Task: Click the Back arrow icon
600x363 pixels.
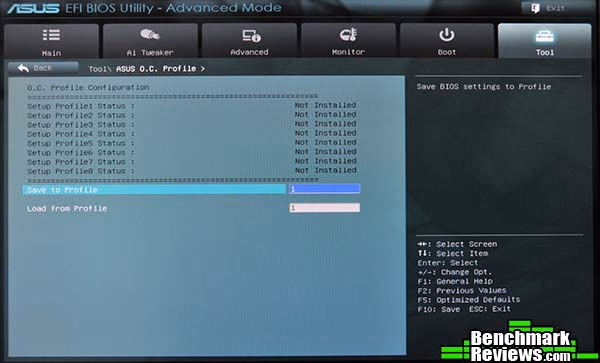Action: (x=23, y=68)
